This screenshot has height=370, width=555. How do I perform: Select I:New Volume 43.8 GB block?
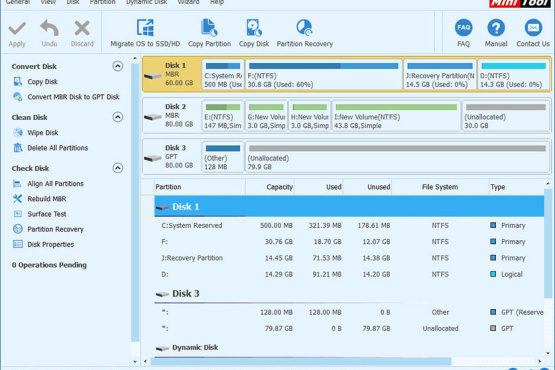tap(396, 116)
